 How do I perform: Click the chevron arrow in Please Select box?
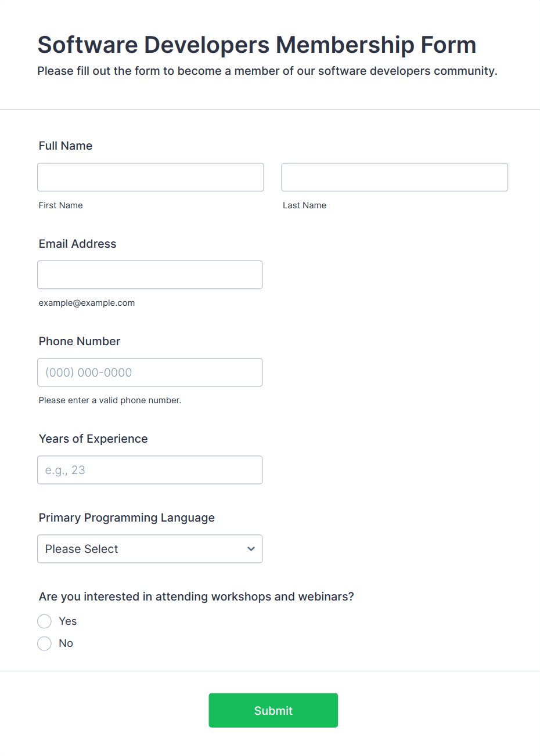tap(251, 549)
